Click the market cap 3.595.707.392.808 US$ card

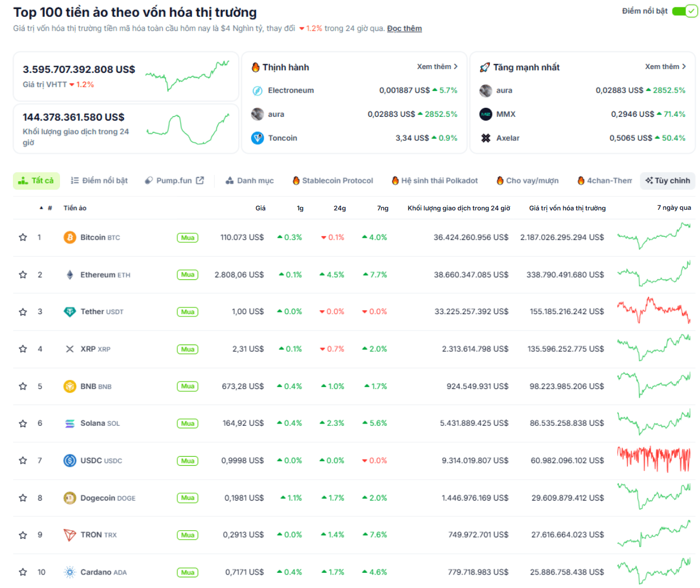pos(126,77)
